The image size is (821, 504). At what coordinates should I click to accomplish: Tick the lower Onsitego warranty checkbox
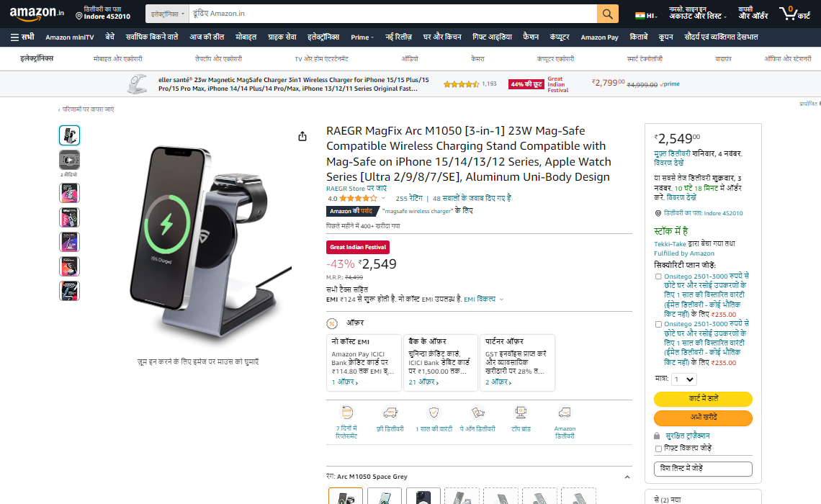(x=658, y=325)
